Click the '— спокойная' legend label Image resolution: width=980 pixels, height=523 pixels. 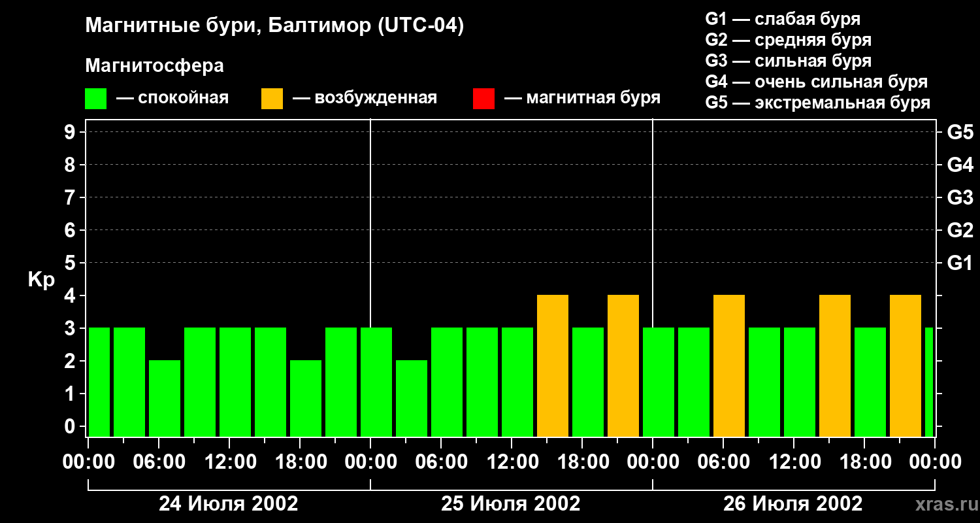(172, 98)
